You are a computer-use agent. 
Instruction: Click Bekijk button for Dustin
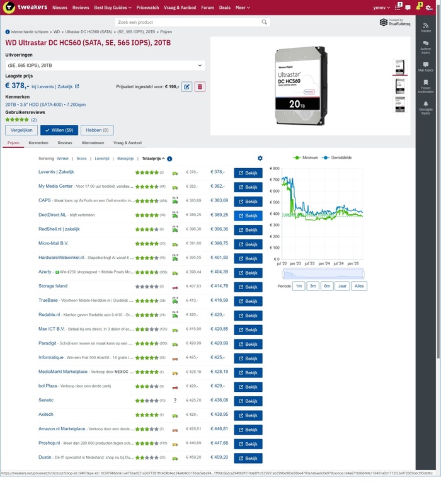(x=248, y=459)
